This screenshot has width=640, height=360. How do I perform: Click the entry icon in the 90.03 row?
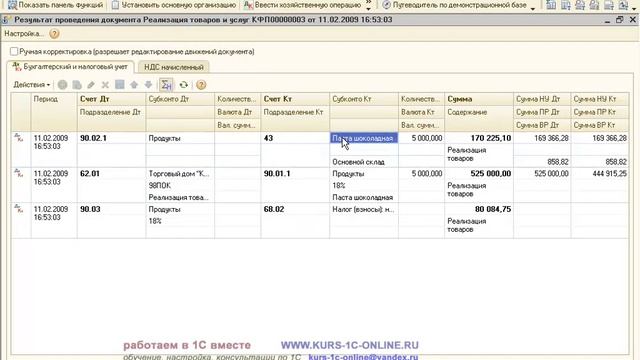pos(19,209)
